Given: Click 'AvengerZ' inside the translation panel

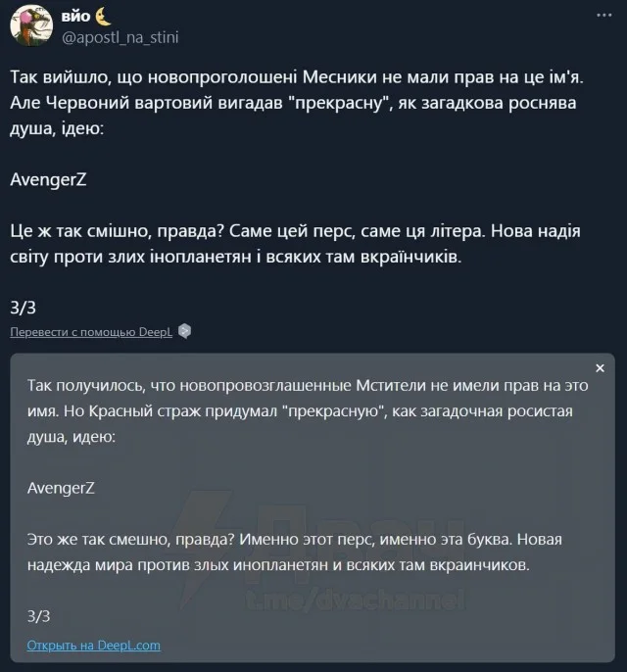Looking at the screenshot, I should click(59, 487).
